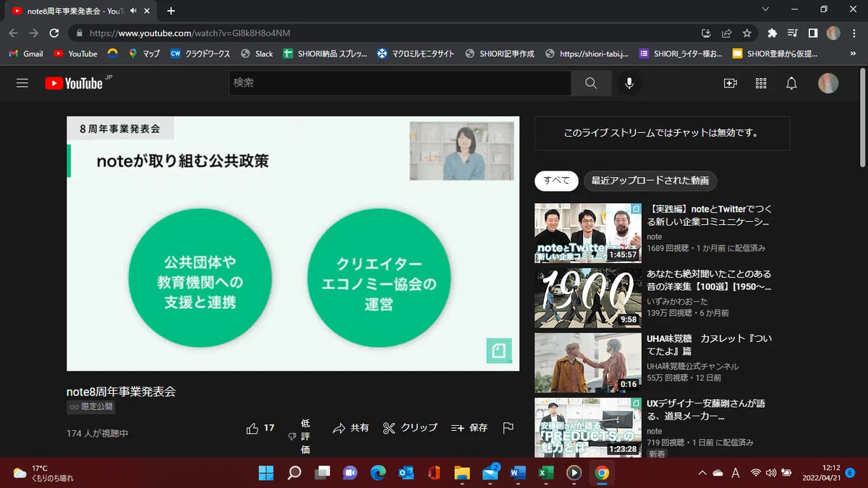Reload the page in Chrome
Viewport: 868px width, 488px height.
tap(54, 33)
